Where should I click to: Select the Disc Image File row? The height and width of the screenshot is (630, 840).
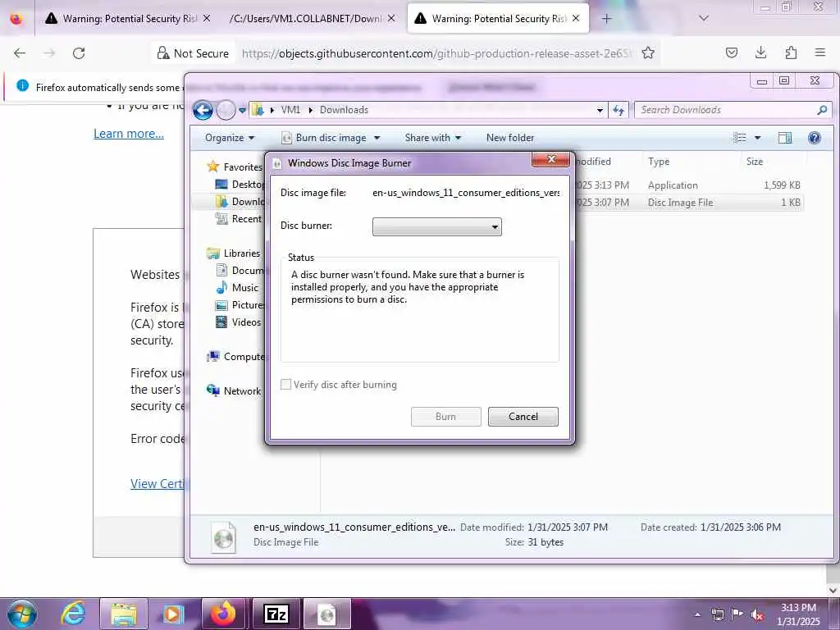[x=688, y=203]
